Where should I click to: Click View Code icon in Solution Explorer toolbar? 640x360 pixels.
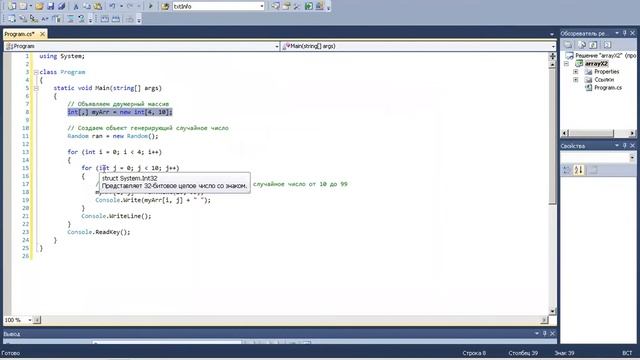[x=607, y=45]
